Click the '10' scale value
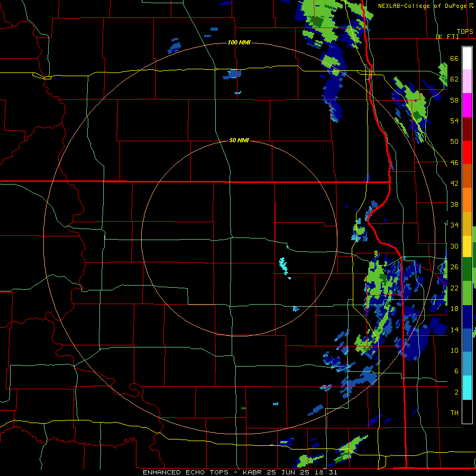 [x=454, y=350]
